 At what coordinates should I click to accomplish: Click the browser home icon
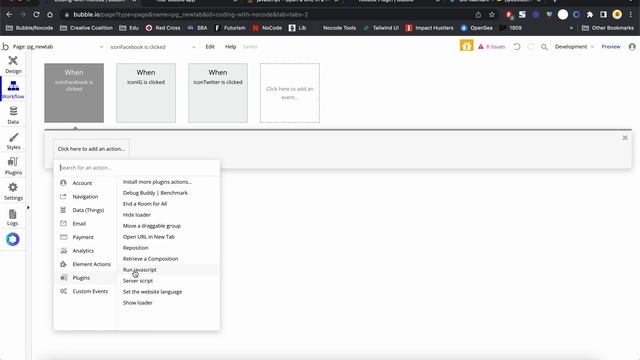[50, 14]
